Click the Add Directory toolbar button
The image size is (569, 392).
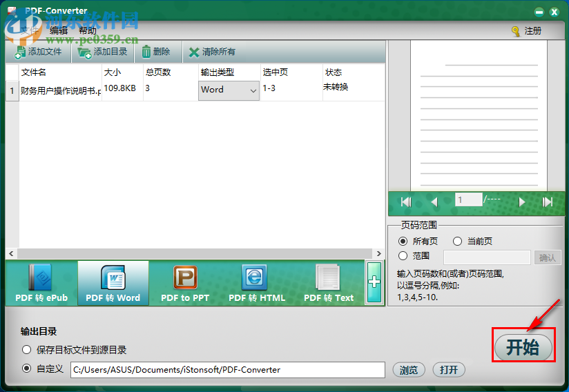click(x=103, y=52)
